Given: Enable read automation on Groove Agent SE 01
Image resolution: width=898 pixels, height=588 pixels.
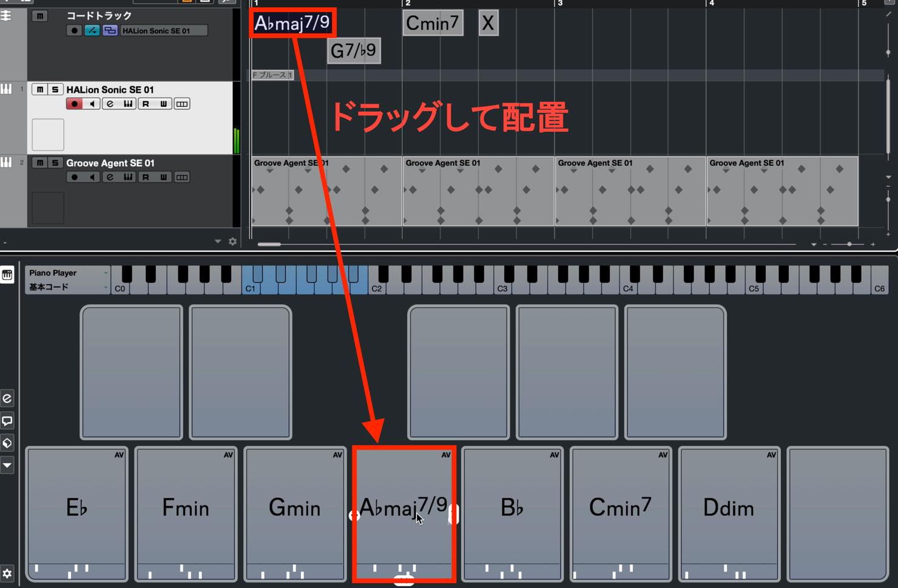Looking at the screenshot, I should [146, 177].
